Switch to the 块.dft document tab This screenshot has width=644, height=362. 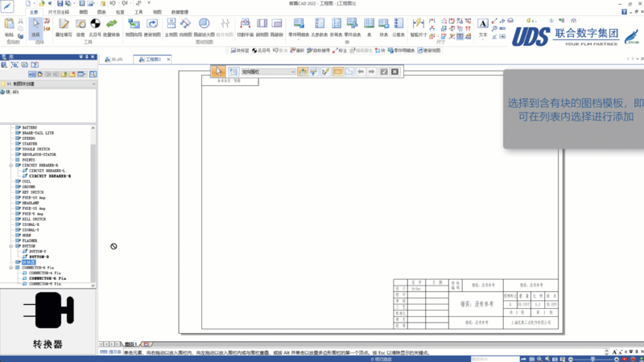coord(115,60)
